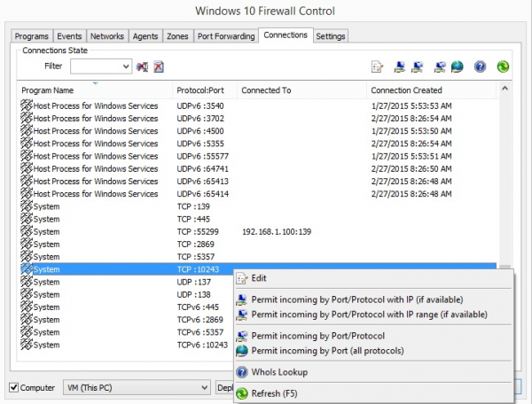Choose Refresh (F5) menu item

(x=374, y=393)
